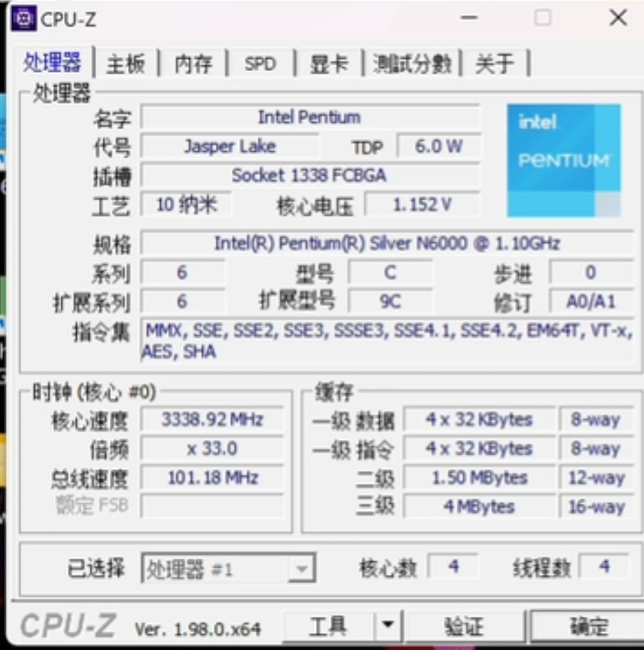644x650 pixels.
Task: Click the Ver. 1.98.0.x64 version text
Action: [198, 629]
